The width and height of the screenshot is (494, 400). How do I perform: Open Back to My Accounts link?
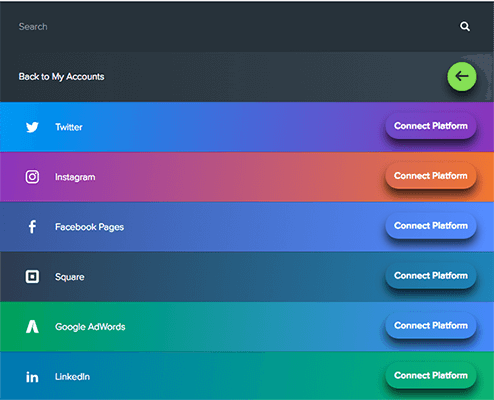(61, 77)
